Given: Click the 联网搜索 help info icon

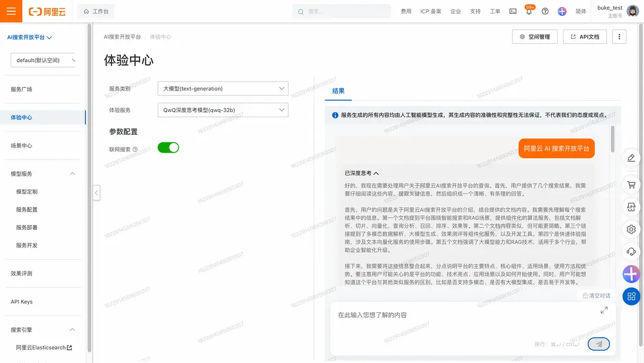Looking at the screenshot, I should (x=135, y=150).
